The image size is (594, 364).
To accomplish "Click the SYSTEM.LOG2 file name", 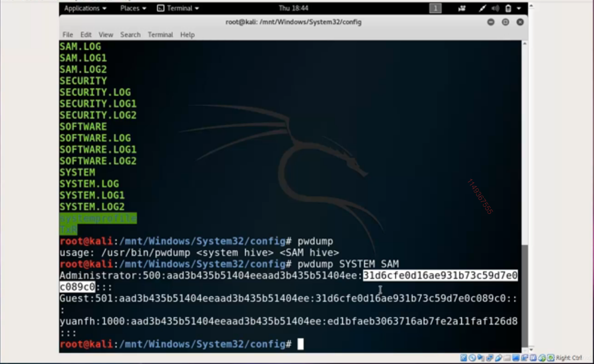I will [x=92, y=206].
